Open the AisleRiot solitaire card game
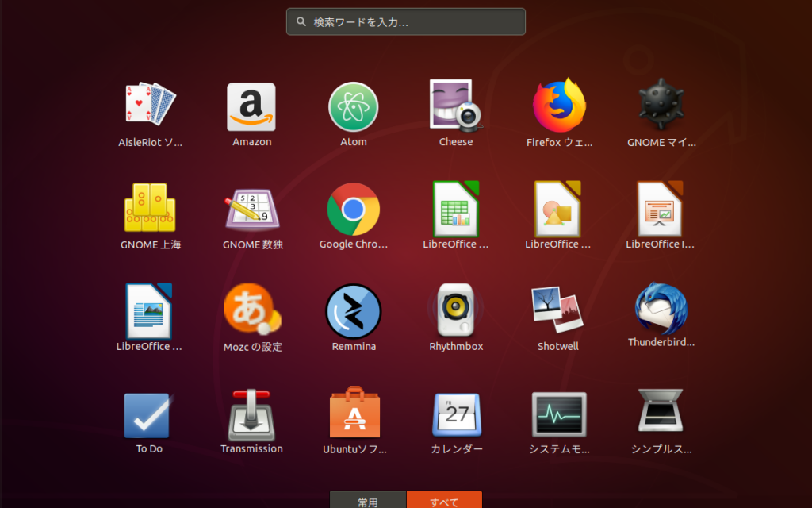Viewport: 812px width, 508px height. pyautogui.click(x=150, y=106)
